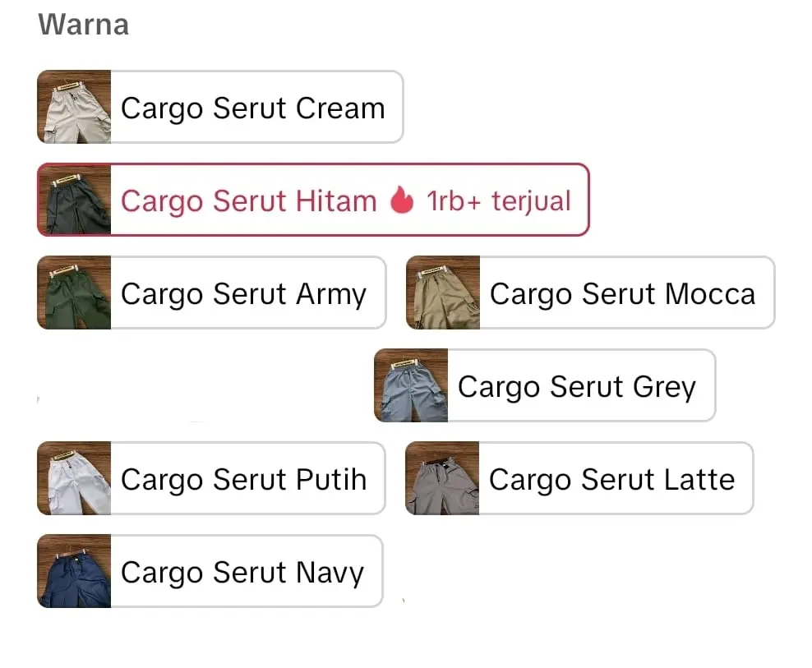Open the army green pants thumbnail
The width and height of the screenshot is (812, 668).
click(x=75, y=293)
